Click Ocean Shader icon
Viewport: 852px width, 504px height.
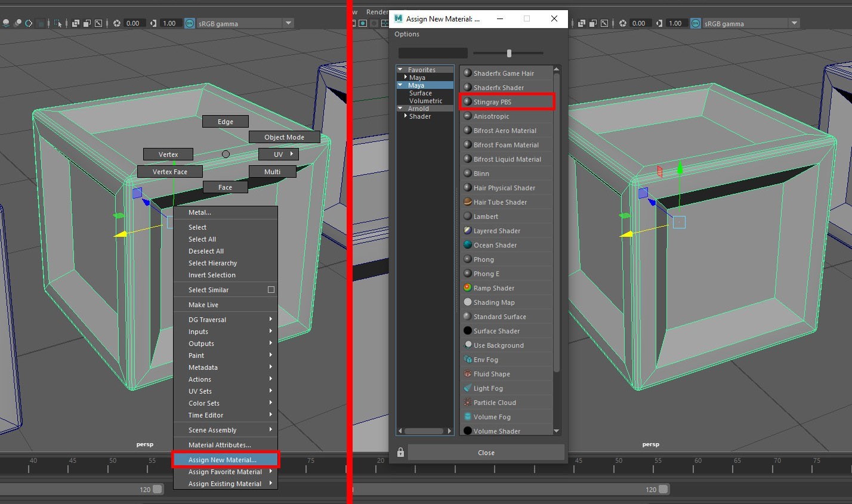pyautogui.click(x=468, y=245)
